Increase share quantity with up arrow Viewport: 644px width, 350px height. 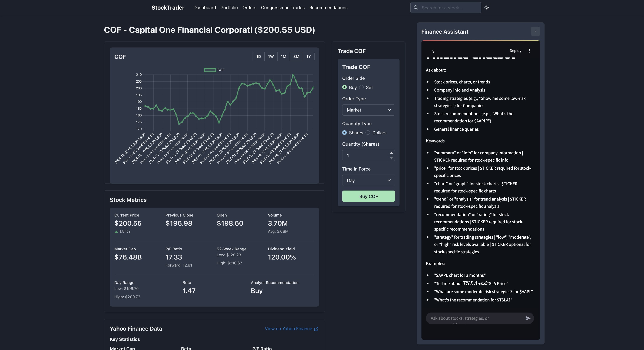tap(391, 153)
